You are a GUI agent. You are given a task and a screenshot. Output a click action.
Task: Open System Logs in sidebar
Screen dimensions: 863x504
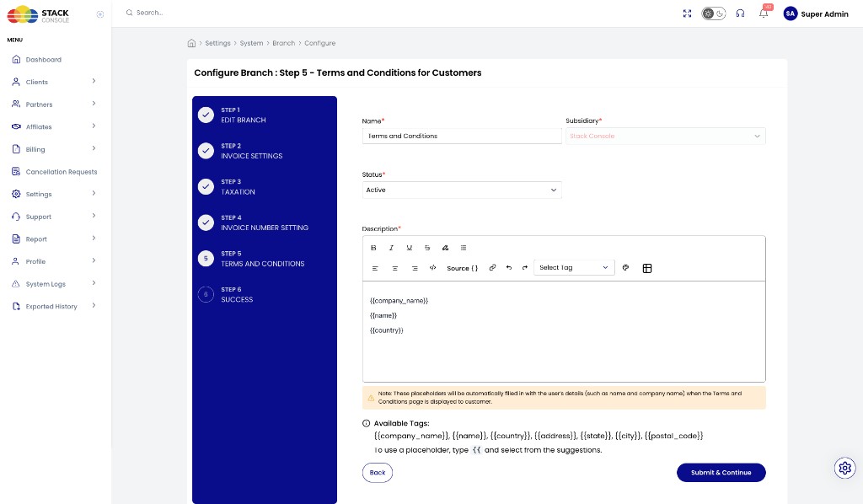[x=46, y=284]
